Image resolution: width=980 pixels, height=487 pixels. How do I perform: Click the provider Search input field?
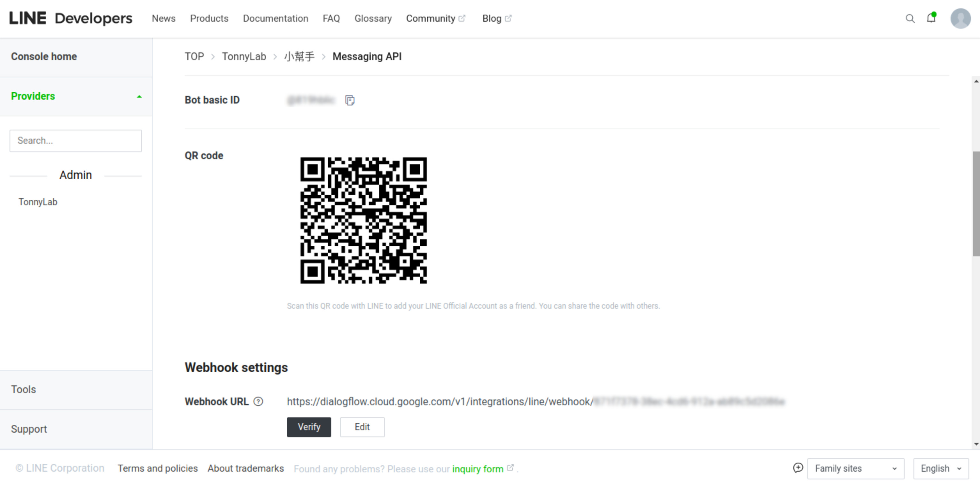click(76, 141)
